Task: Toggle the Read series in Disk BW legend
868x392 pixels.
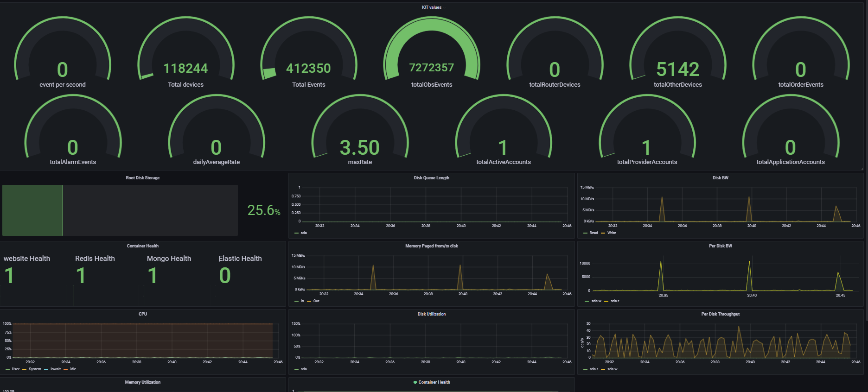Action: click(594, 233)
